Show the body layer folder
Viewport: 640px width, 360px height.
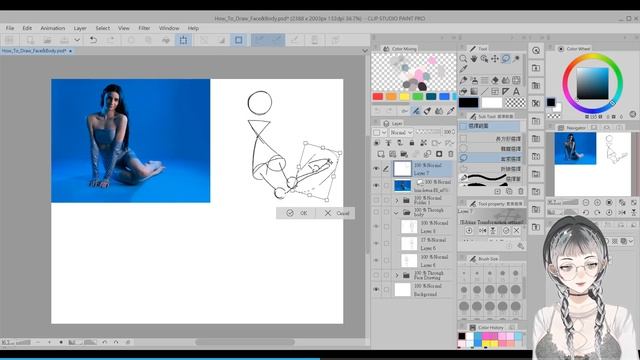point(376,212)
